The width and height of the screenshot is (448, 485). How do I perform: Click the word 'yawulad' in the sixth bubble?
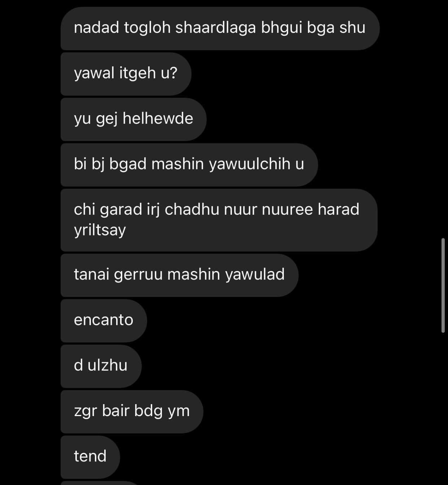point(255,274)
